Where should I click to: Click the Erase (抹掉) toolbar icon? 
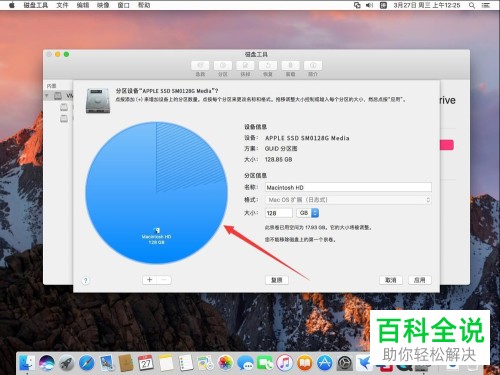point(245,65)
